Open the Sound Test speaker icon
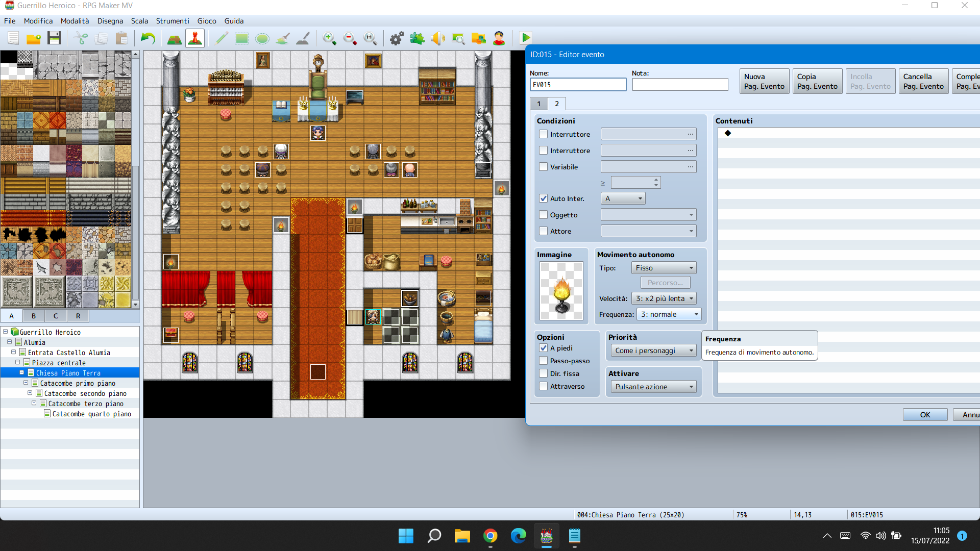 click(437, 38)
